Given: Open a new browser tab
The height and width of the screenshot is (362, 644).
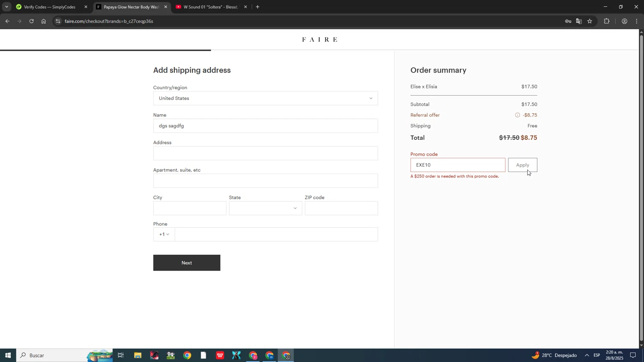Looking at the screenshot, I should click(258, 7).
